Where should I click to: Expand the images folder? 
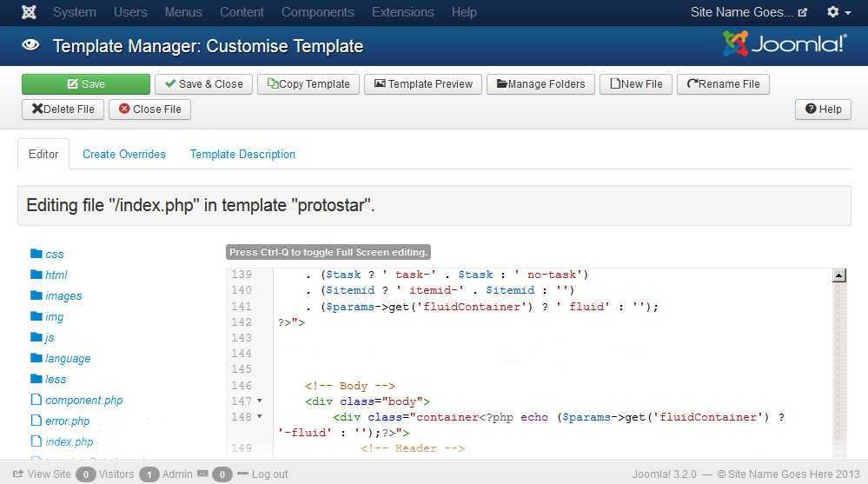click(x=56, y=295)
